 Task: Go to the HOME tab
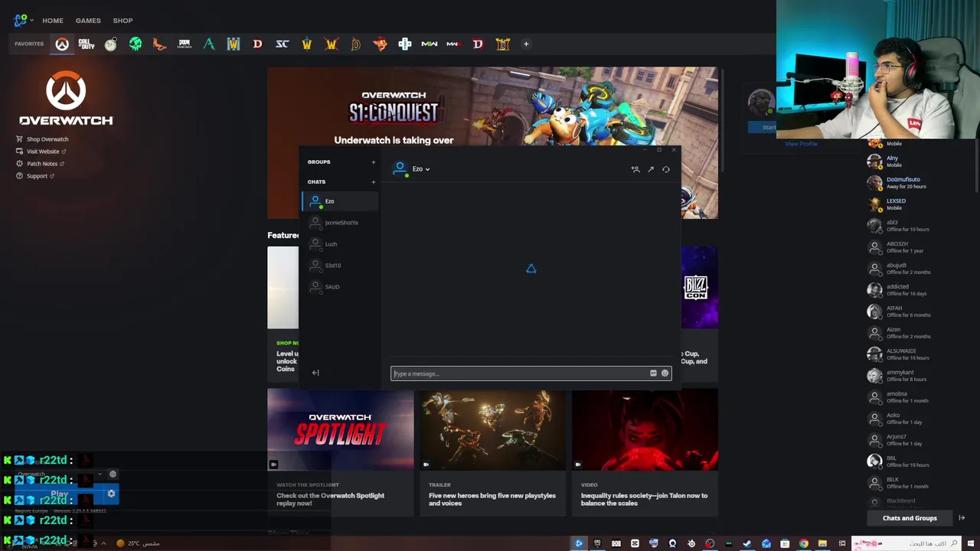(x=53, y=21)
